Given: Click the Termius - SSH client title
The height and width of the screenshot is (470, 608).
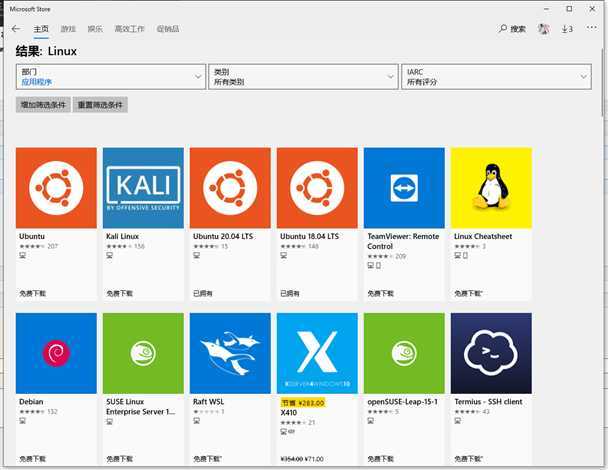Looking at the screenshot, I should point(488,402).
